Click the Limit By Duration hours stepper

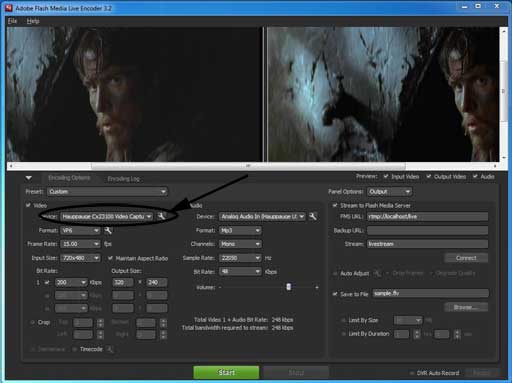coord(417,334)
